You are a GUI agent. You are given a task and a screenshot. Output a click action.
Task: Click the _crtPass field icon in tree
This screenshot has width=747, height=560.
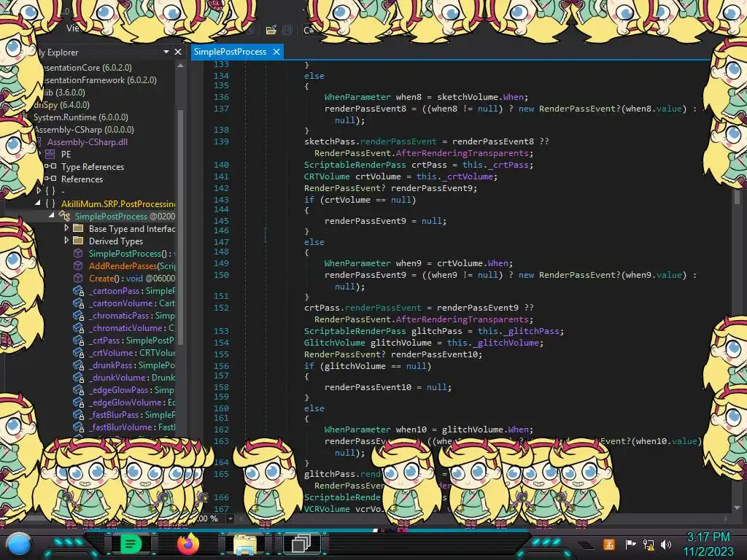[x=78, y=340]
